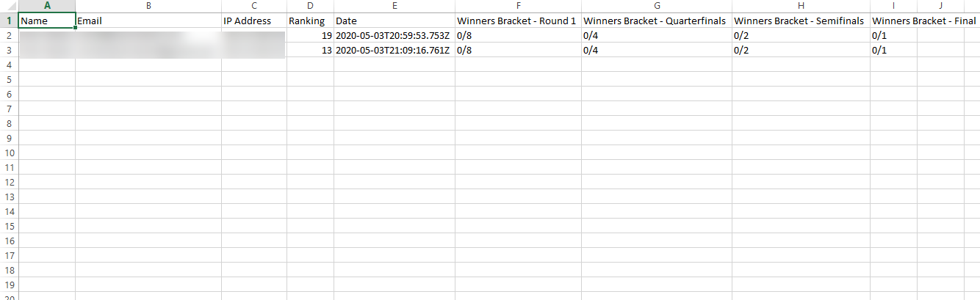Click the IP Address header cell
980x300 pixels.
pos(254,21)
